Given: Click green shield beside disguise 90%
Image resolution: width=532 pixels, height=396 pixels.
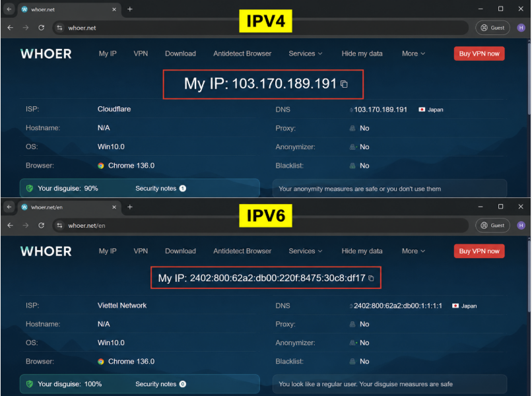Looking at the screenshot, I should pyautogui.click(x=30, y=188).
